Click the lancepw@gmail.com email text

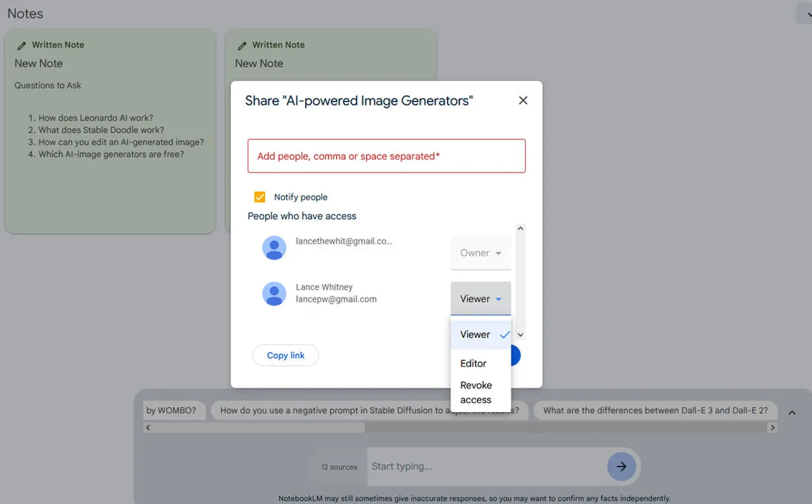click(x=336, y=299)
